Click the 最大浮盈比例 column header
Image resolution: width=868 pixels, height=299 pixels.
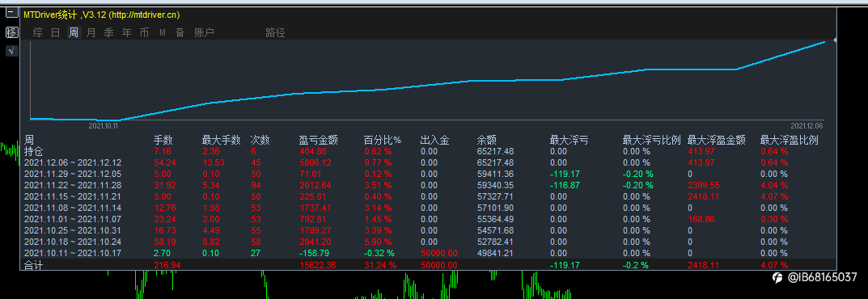[x=789, y=141]
